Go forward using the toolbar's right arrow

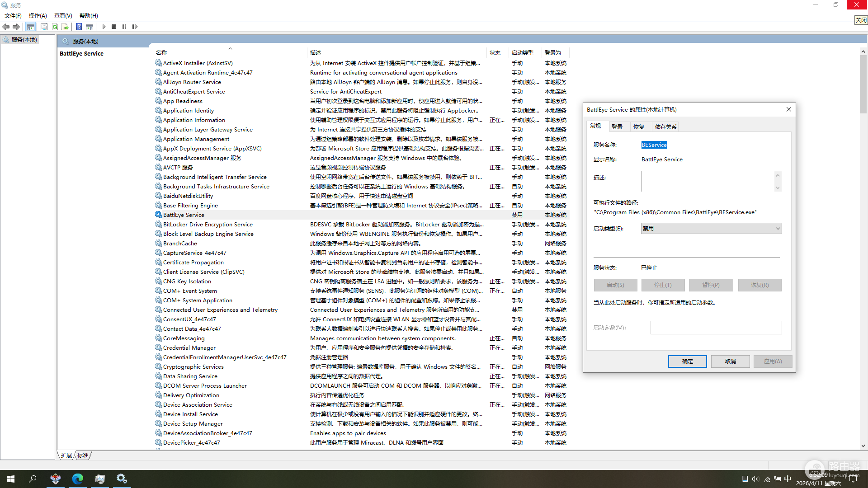[x=16, y=27]
